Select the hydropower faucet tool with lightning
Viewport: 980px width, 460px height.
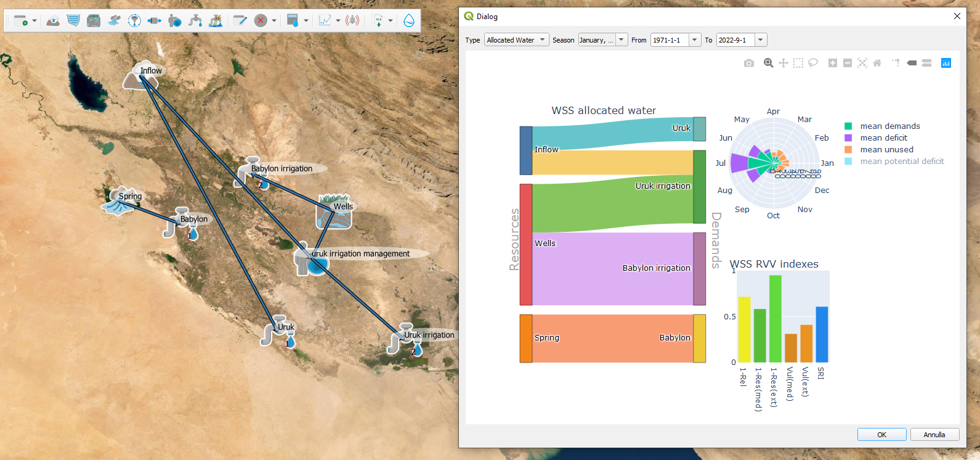click(216, 21)
